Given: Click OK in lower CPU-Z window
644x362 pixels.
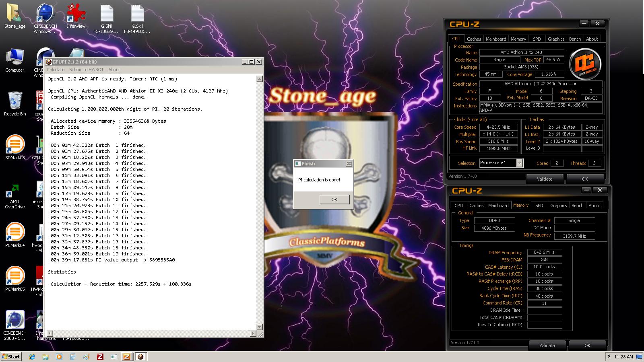Looking at the screenshot, I should [587, 346].
